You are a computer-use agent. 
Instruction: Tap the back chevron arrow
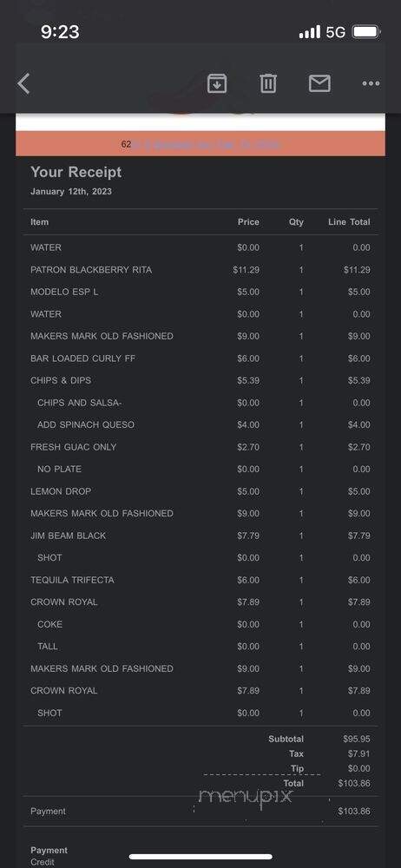(23, 83)
